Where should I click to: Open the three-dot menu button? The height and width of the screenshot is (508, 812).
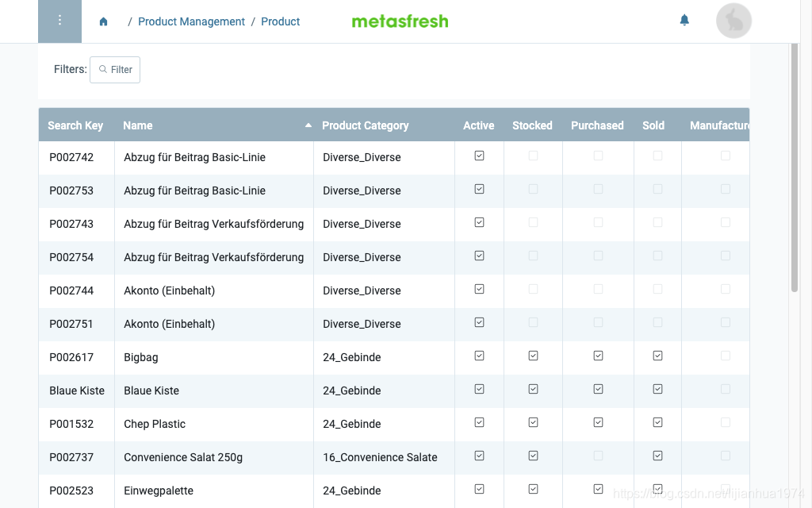[59, 21]
